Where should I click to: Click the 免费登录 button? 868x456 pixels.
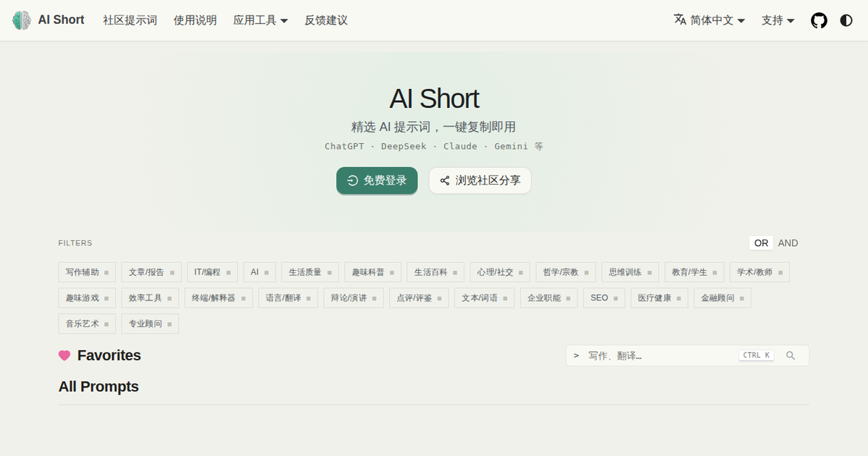coord(377,181)
